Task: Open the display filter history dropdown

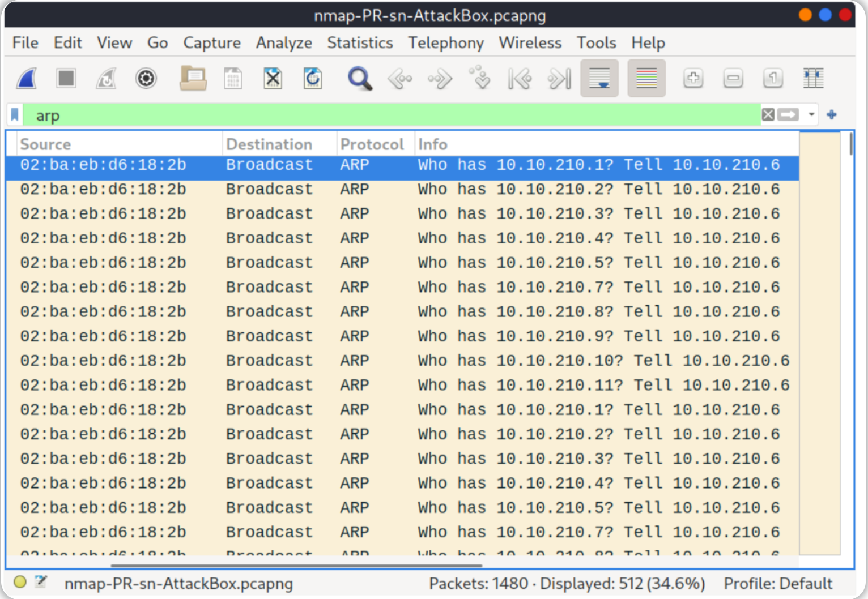Action: [x=811, y=115]
